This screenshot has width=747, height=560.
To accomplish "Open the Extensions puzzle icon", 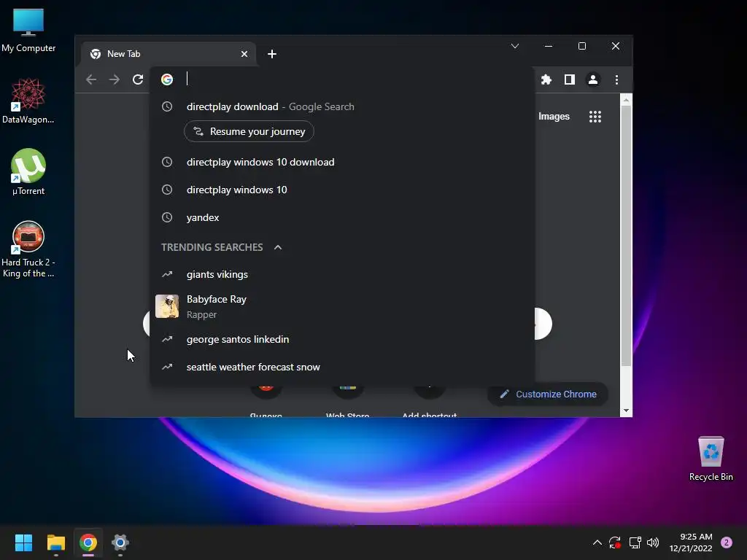I will [x=546, y=79].
